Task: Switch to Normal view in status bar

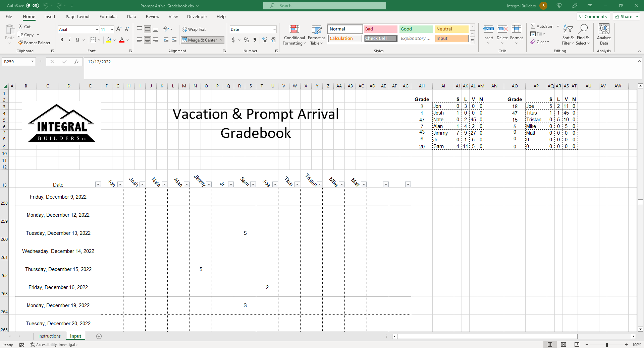Action: pos(550,344)
